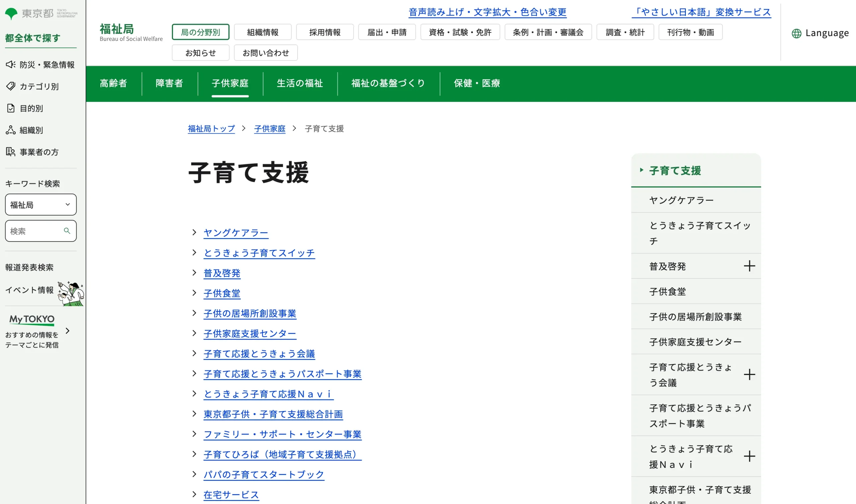Select ヤングケアラー in the right side menu

696,200
